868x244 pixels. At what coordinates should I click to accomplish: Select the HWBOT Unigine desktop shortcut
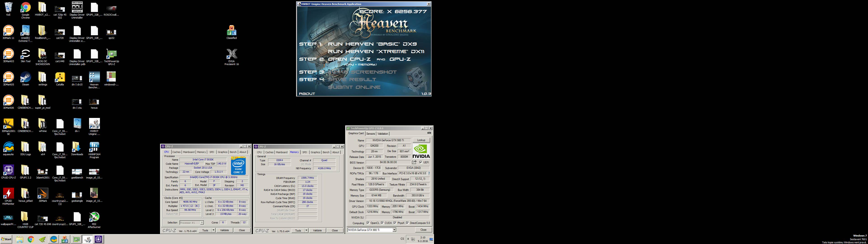point(94,127)
